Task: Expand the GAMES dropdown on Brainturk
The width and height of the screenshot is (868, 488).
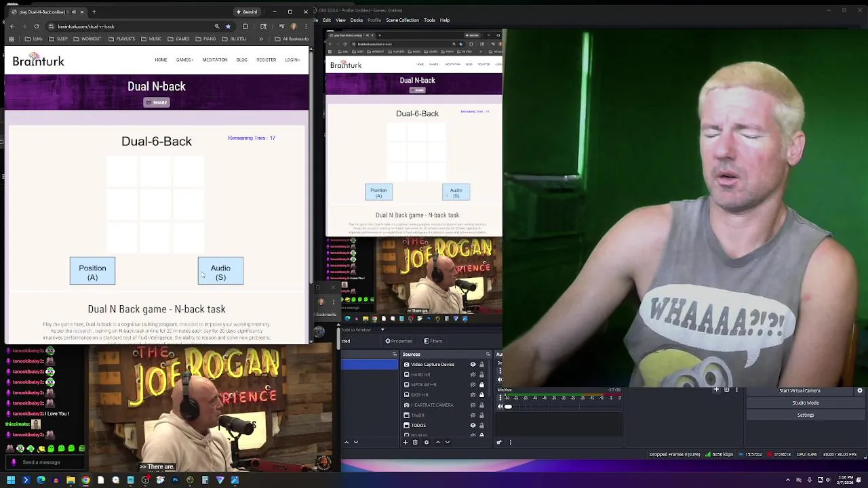Action: pyautogui.click(x=184, y=60)
